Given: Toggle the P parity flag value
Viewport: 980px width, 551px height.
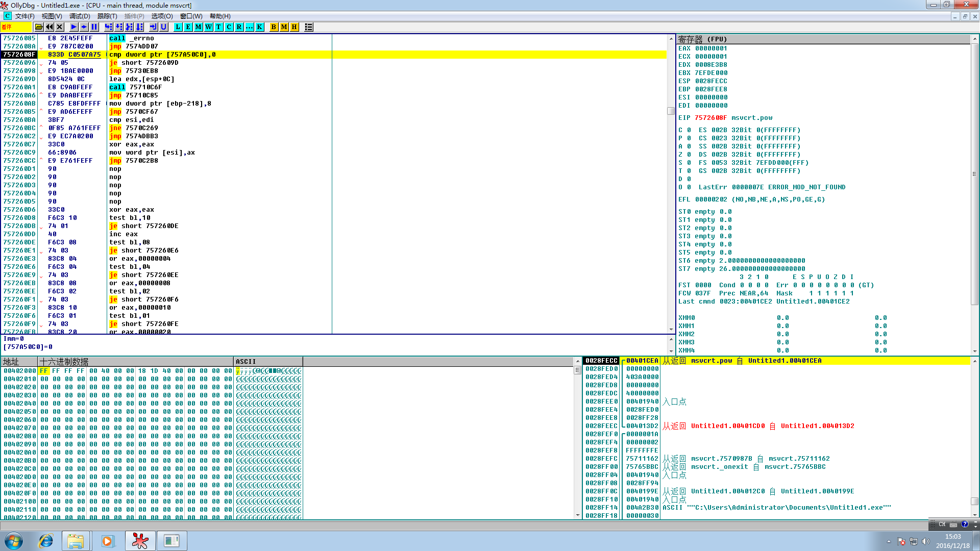Looking at the screenshot, I should coord(689,138).
